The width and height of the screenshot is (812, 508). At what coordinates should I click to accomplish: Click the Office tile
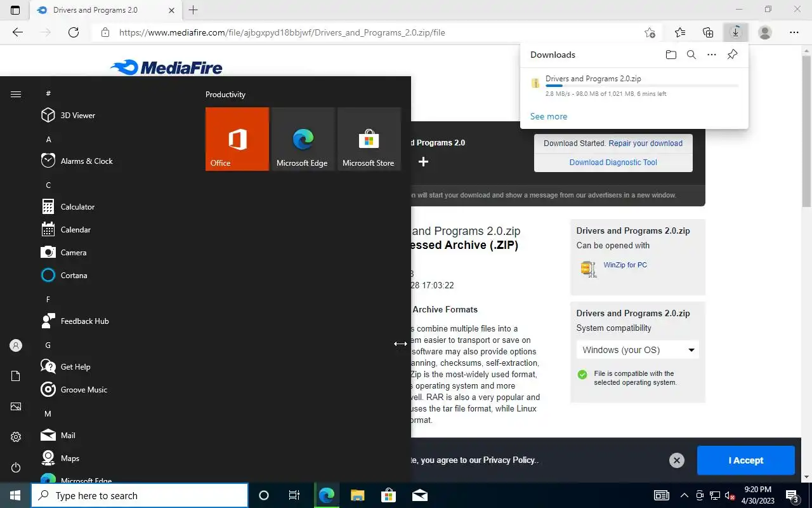(237, 139)
